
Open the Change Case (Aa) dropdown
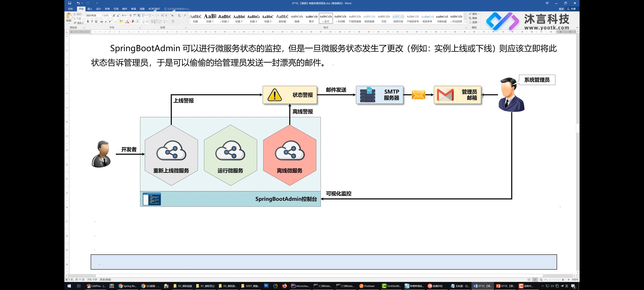pos(124,16)
